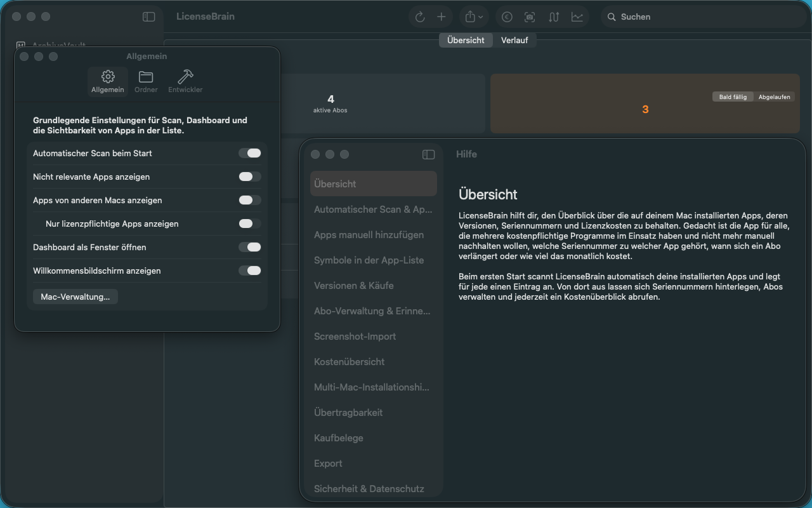Viewport: 812px width, 508px height.
Task: Click the sort arrows toolbar icon
Action: [554, 17]
